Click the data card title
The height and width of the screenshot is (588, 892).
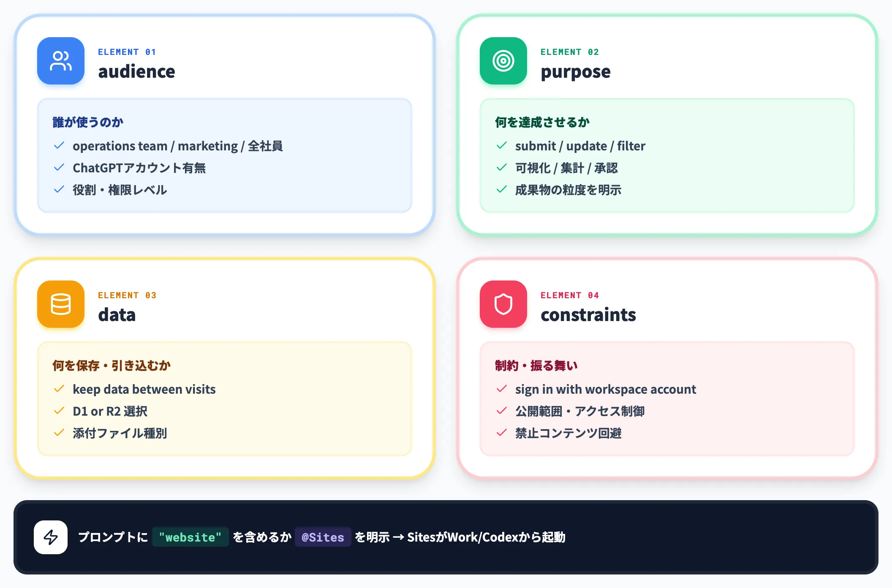117,315
